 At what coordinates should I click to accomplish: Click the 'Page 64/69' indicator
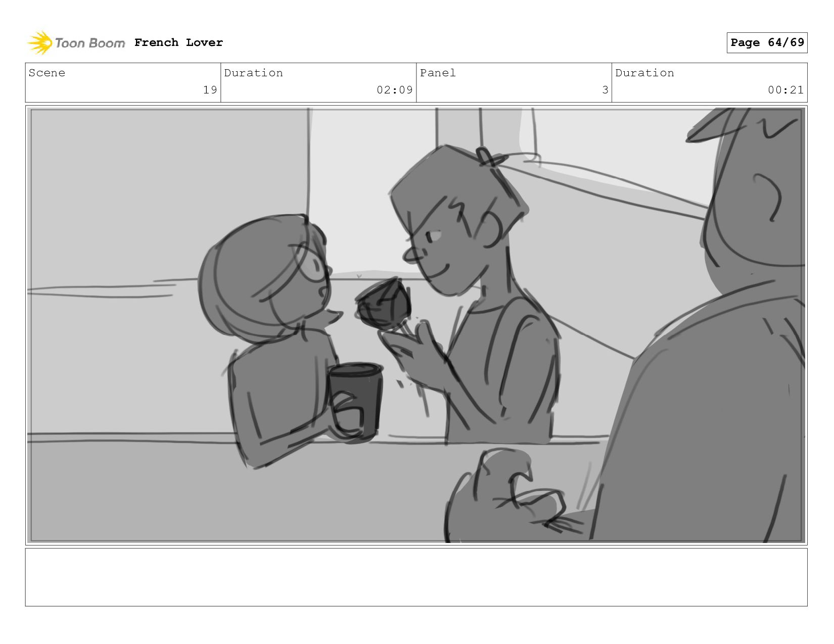click(767, 42)
